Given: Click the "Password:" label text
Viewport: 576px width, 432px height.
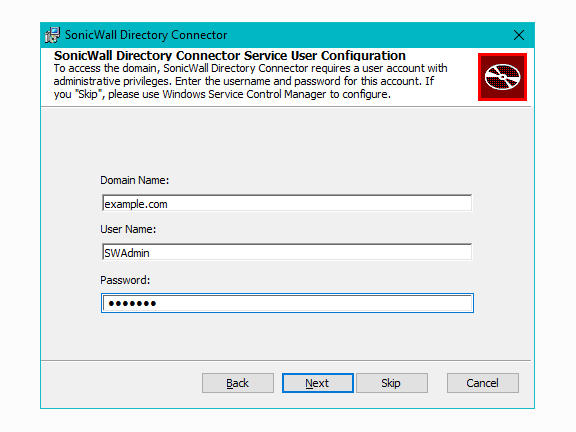Looking at the screenshot, I should [x=125, y=280].
